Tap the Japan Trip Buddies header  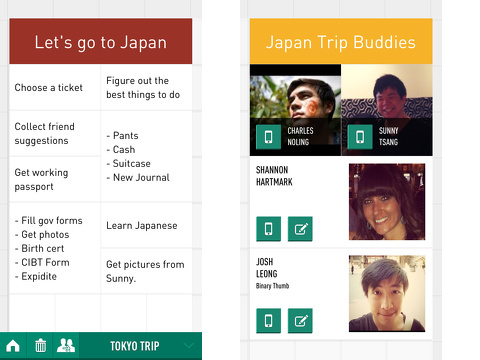pyautogui.click(x=341, y=41)
